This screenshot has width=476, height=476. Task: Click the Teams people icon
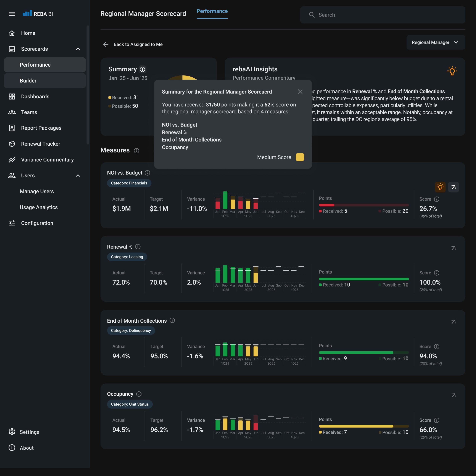point(12,112)
